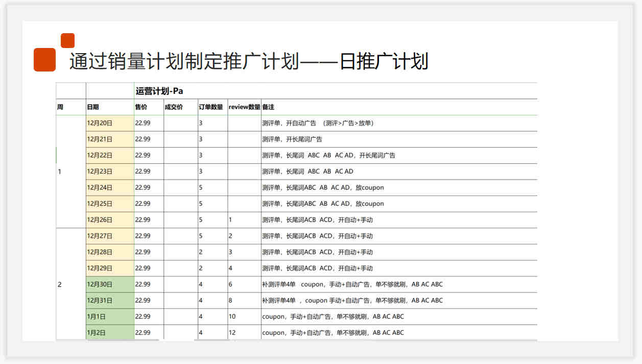Select the 备注 column header
The width and height of the screenshot is (642, 364).
coord(268,107)
